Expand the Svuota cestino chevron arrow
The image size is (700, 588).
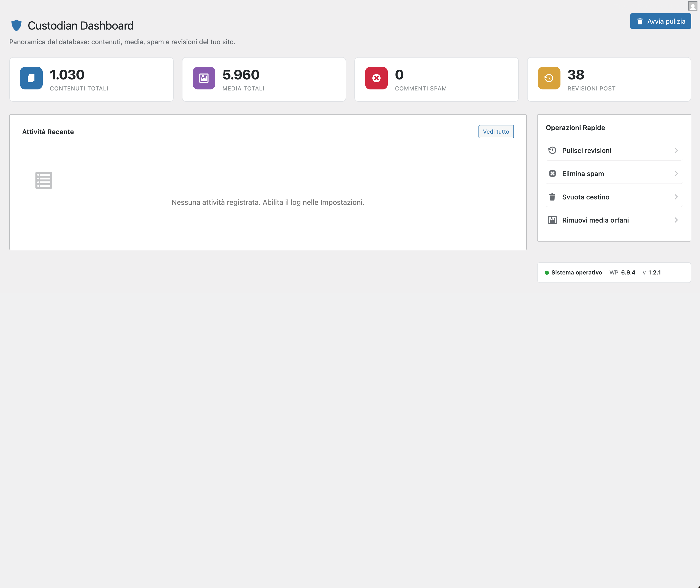pyautogui.click(x=676, y=197)
